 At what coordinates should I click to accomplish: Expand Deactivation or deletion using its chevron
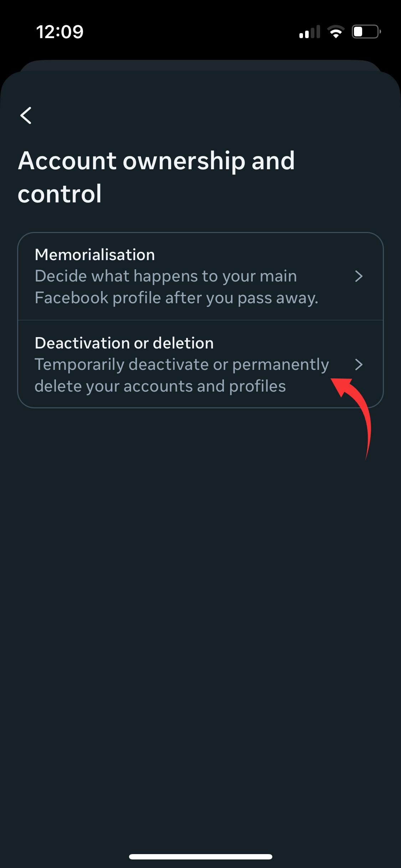pyautogui.click(x=359, y=365)
